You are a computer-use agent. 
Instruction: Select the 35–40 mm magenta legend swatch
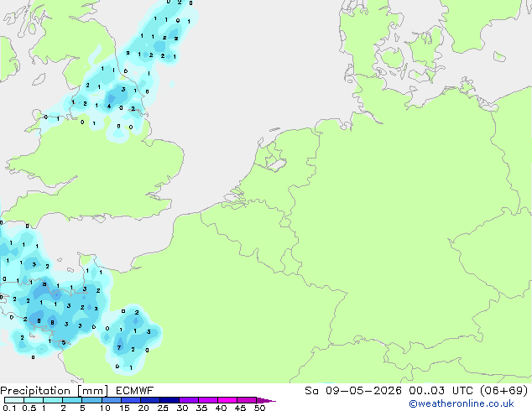[x=208, y=400]
